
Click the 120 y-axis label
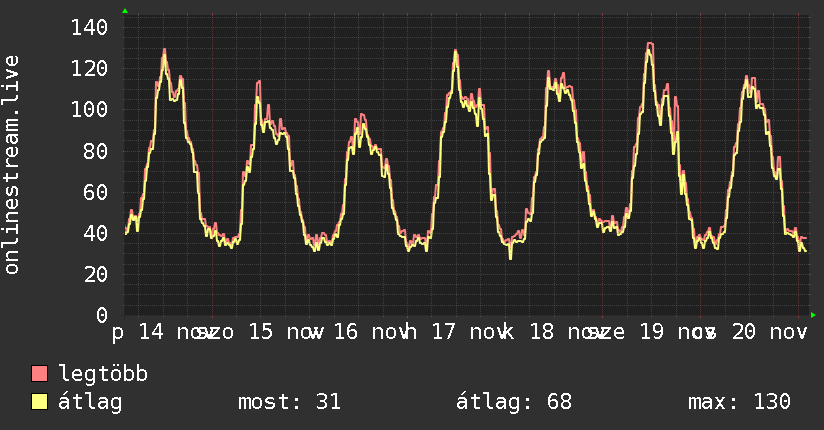(x=89, y=68)
